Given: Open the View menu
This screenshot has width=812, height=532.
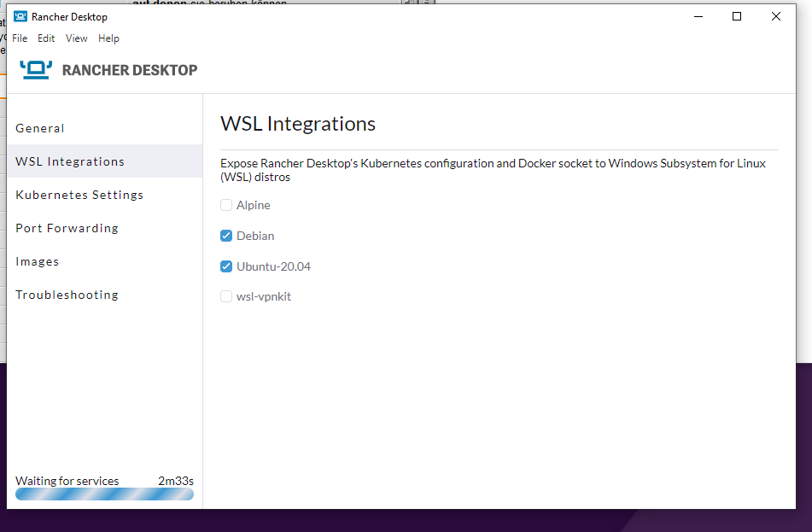Looking at the screenshot, I should click(77, 38).
